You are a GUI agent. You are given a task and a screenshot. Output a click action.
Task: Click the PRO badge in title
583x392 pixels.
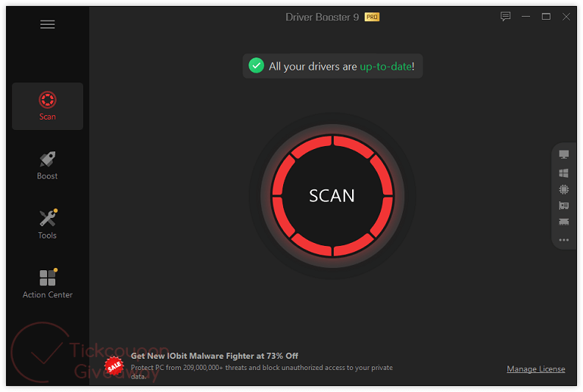pos(372,17)
